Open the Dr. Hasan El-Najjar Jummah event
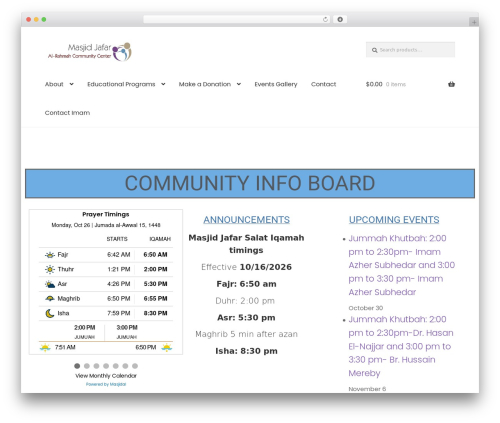The height and width of the screenshot is (423, 500). click(401, 346)
